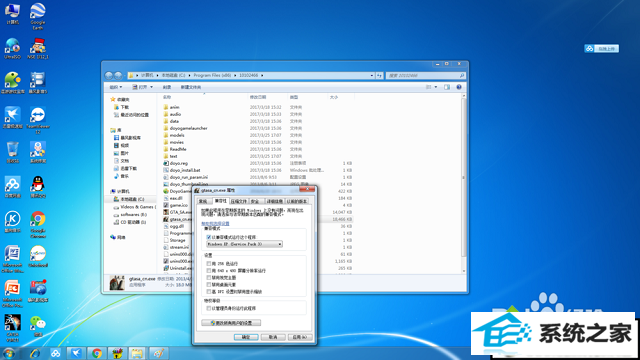Click the Explorer help question mark icon
The height and width of the screenshot is (360, 640).
pos(459,87)
